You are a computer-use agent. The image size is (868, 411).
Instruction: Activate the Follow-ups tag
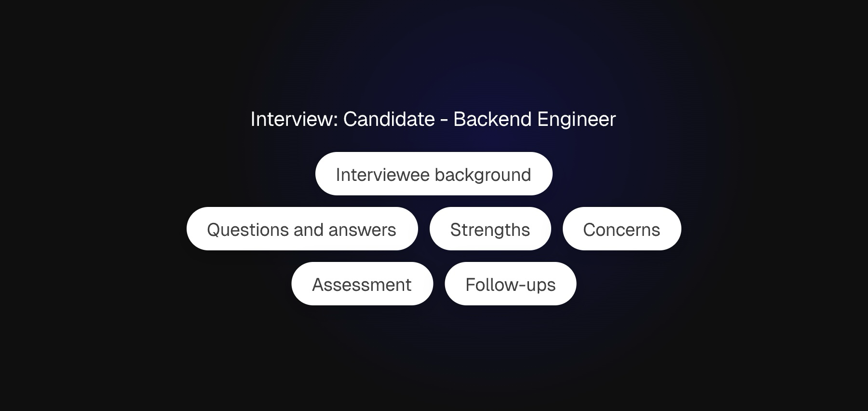(x=510, y=284)
